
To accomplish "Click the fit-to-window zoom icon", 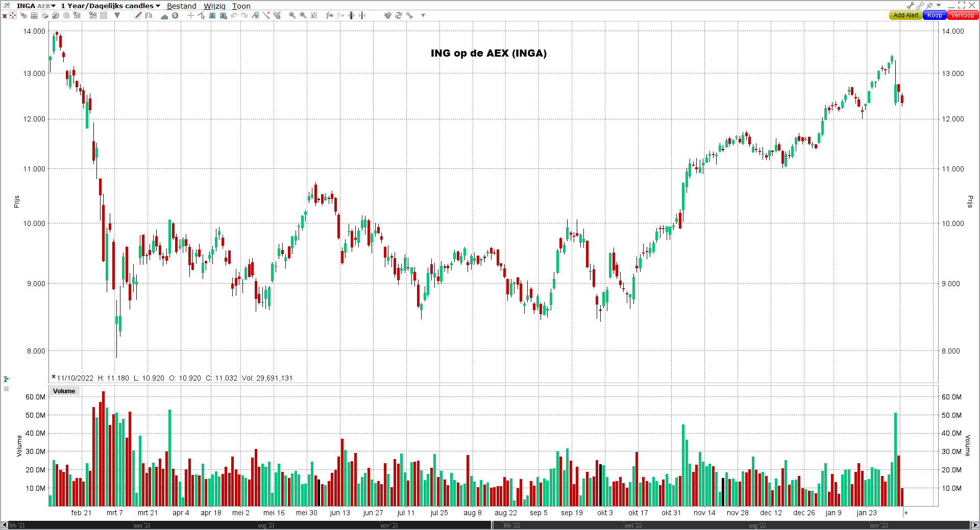I will click(314, 15).
